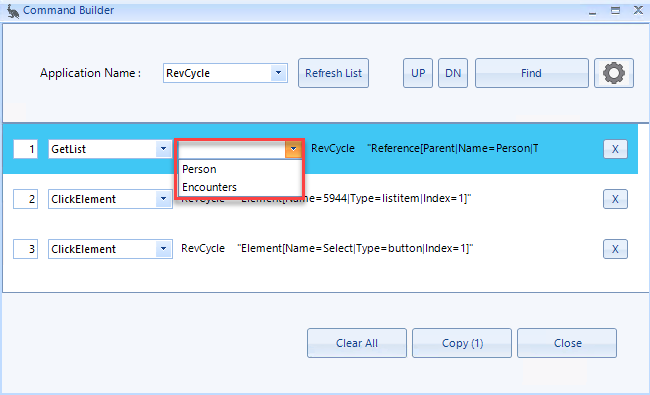Click the Refresh List button

[x=333, y=73]
